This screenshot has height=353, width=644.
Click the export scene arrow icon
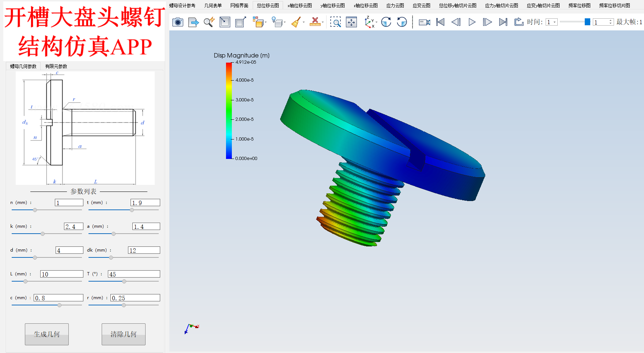[x=193, y=22]
